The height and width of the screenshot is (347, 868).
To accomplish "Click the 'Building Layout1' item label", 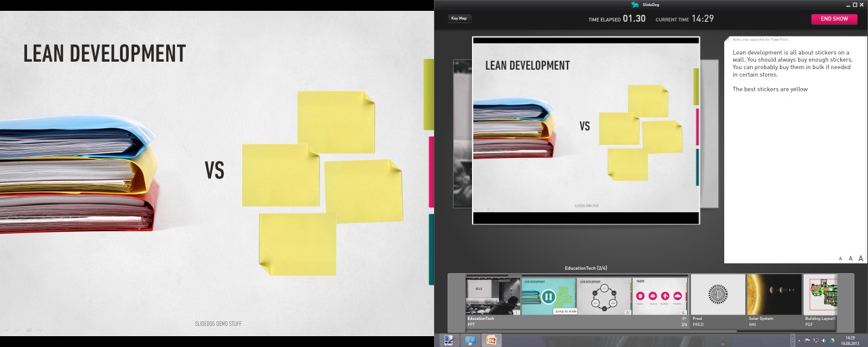I will [821, 319].
